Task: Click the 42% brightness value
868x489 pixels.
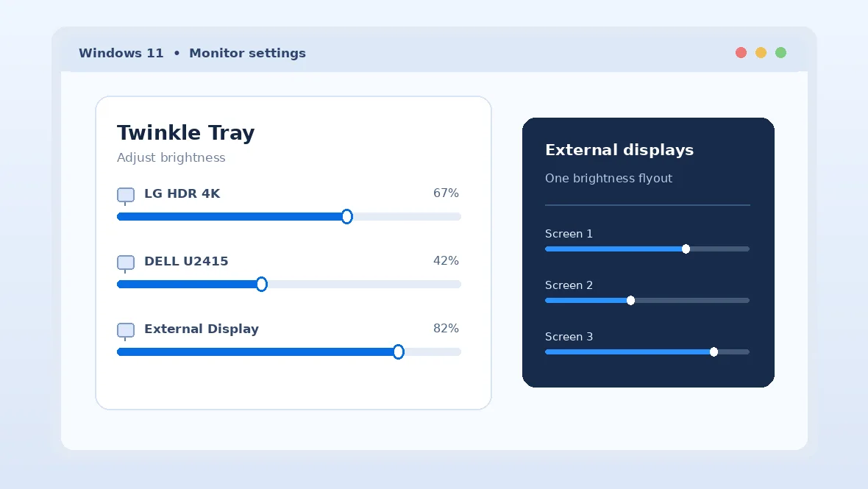Action: pos(447,260)
